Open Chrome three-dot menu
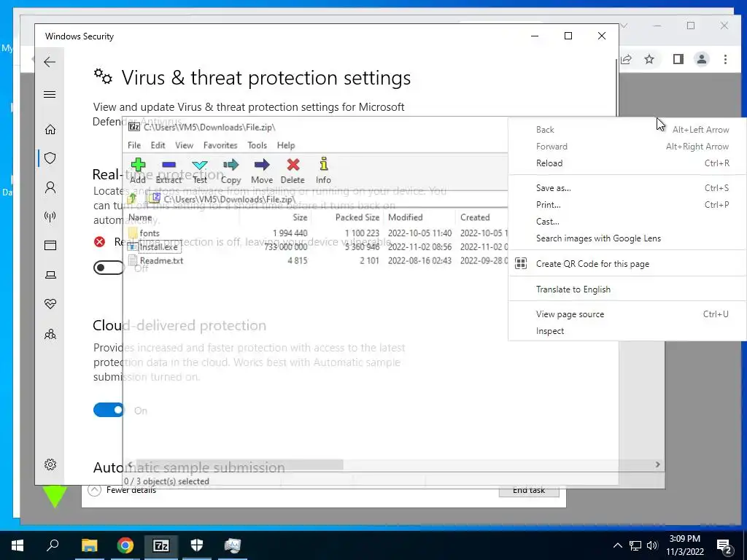Viewport: 747px width, 560px height. 725,59
